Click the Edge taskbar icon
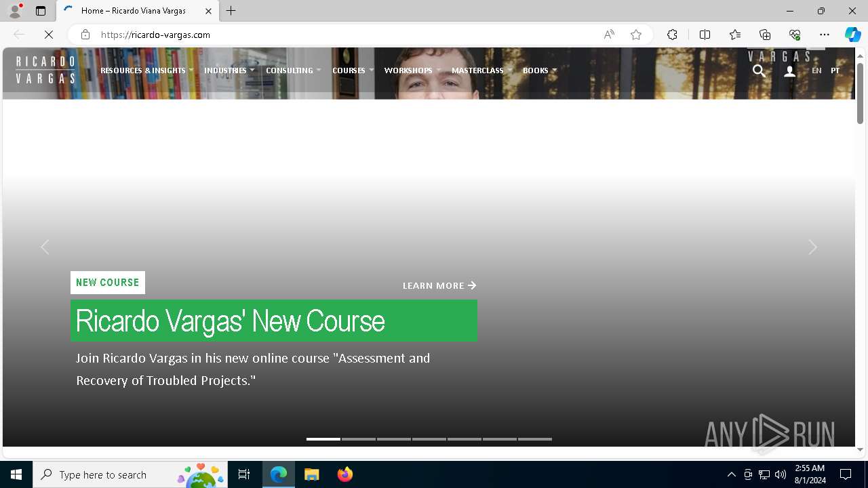868x488 pixels. 279,474
